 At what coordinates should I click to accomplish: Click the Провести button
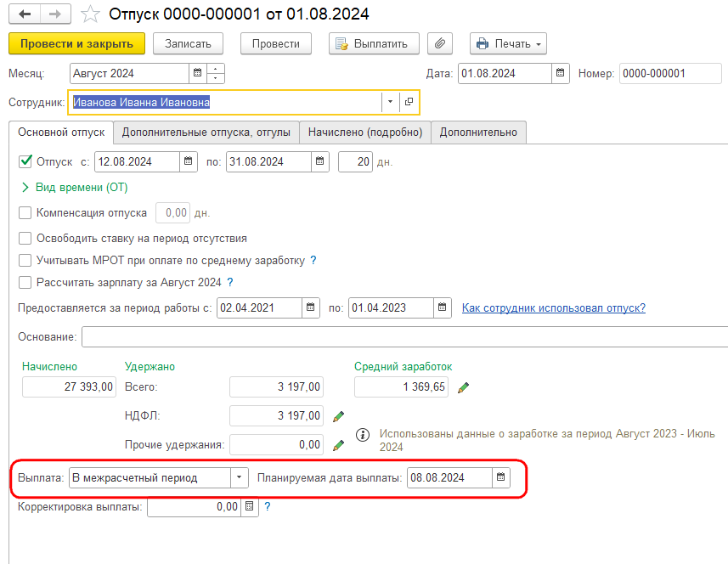276,43
